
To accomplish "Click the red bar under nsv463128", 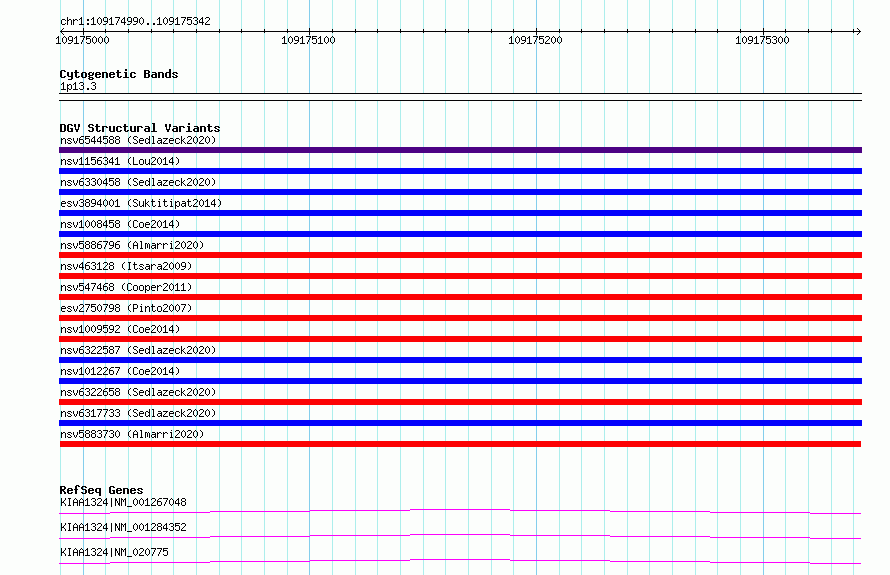I will point(460,276).
